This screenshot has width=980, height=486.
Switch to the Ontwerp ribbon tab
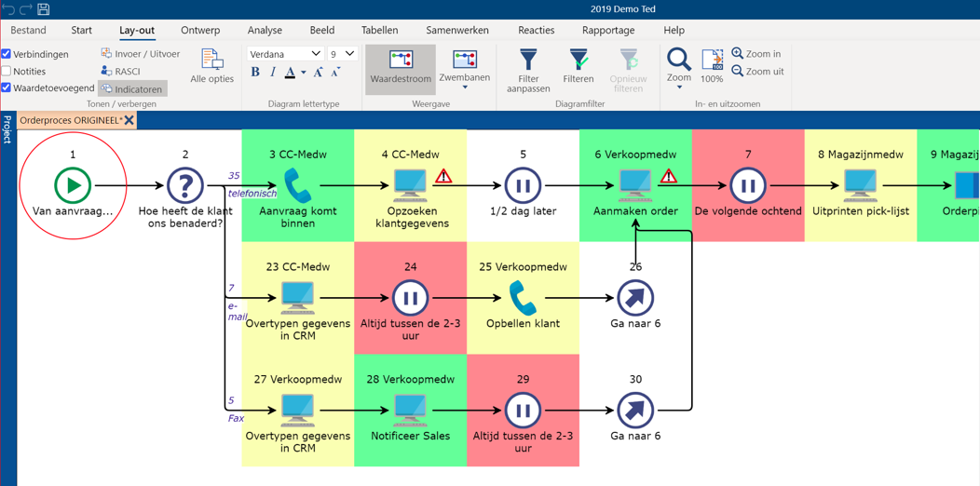pos(200,30)
